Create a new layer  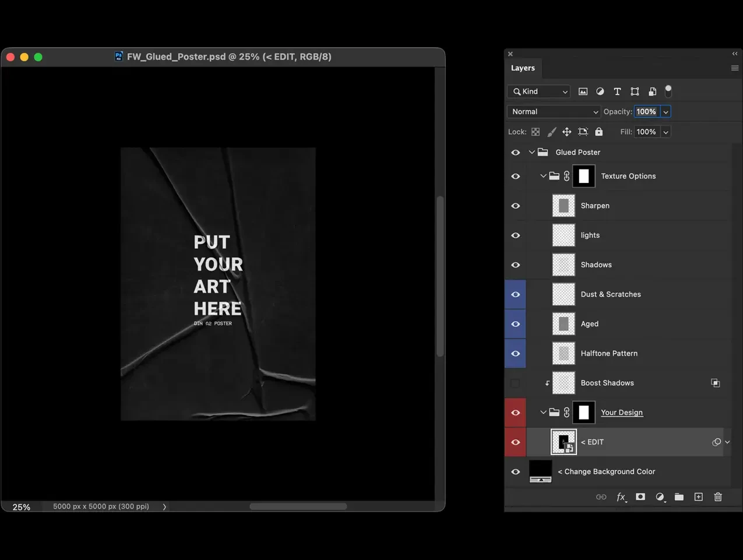pyautogui.click(x=698, y=496)
